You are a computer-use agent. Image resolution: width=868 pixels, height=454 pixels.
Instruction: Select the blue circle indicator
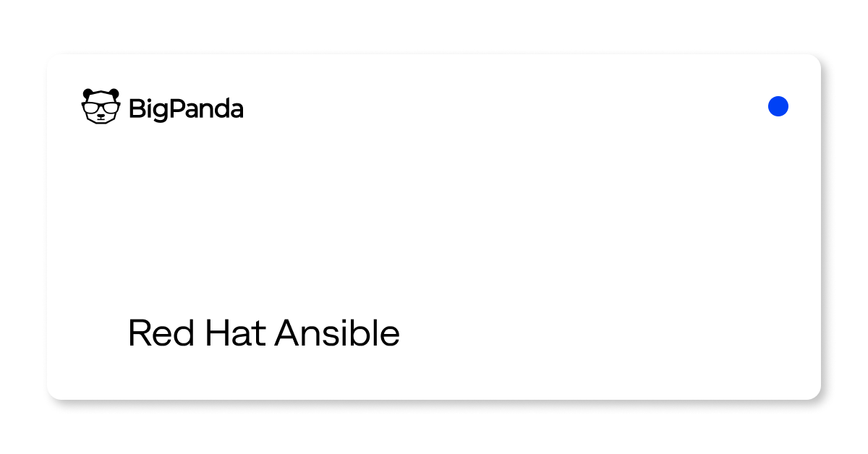click(x=778, y=106)
